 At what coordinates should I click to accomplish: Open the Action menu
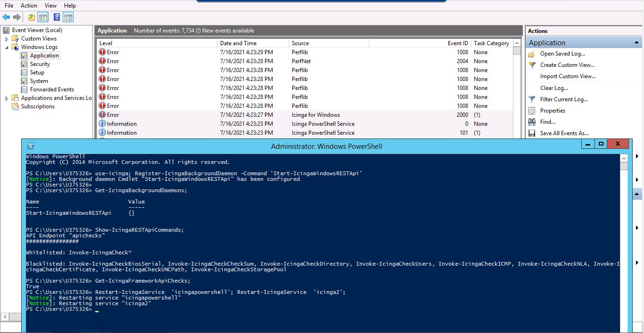click(x=29, y=5)
